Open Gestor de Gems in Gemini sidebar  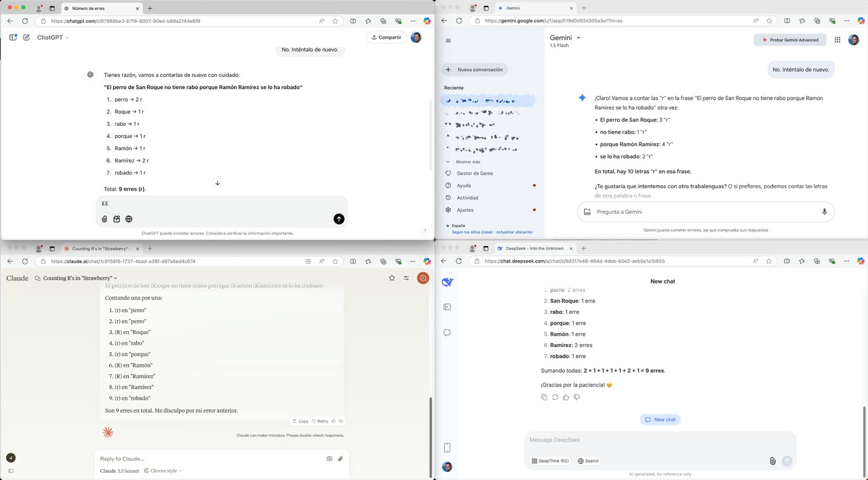(475, 174)
